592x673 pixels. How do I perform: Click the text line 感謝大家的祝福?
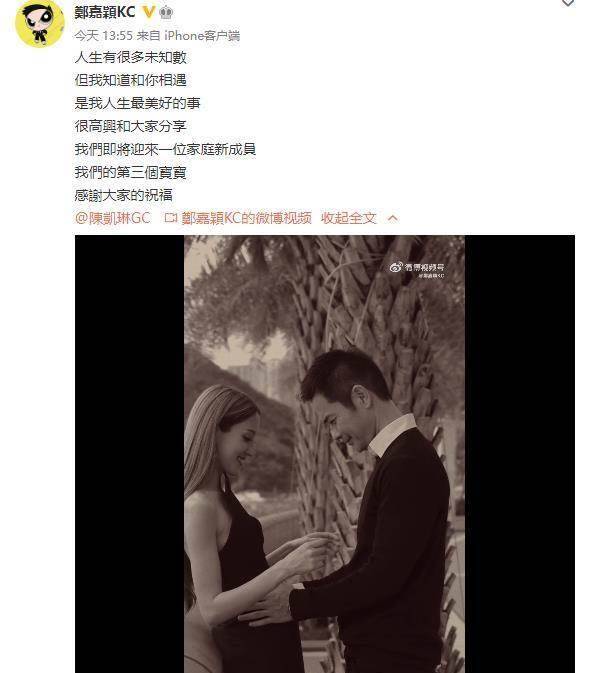tap(124, 195)
